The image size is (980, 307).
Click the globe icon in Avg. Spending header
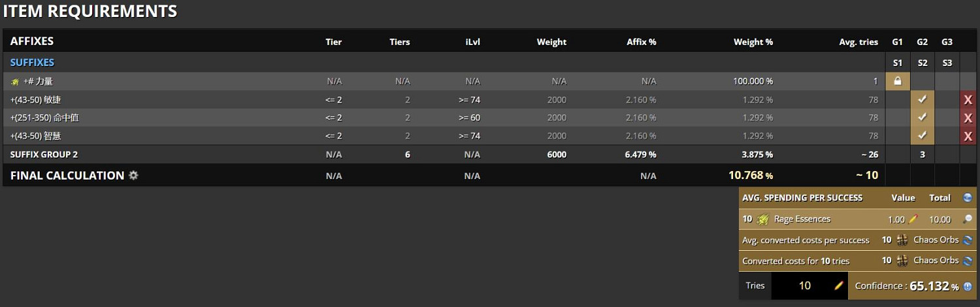click(x=968, y=198)
